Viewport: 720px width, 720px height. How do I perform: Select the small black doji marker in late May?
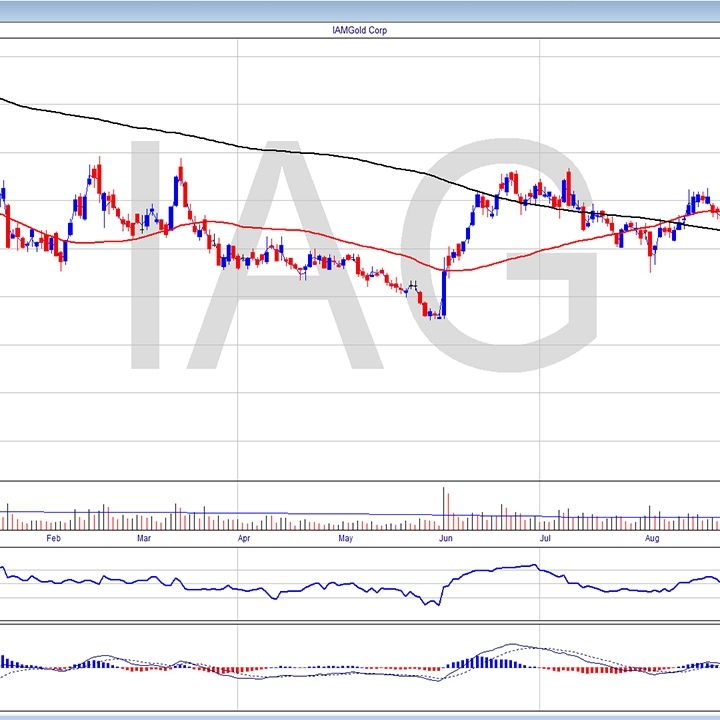pyautogui.click(x=412, y=285)
